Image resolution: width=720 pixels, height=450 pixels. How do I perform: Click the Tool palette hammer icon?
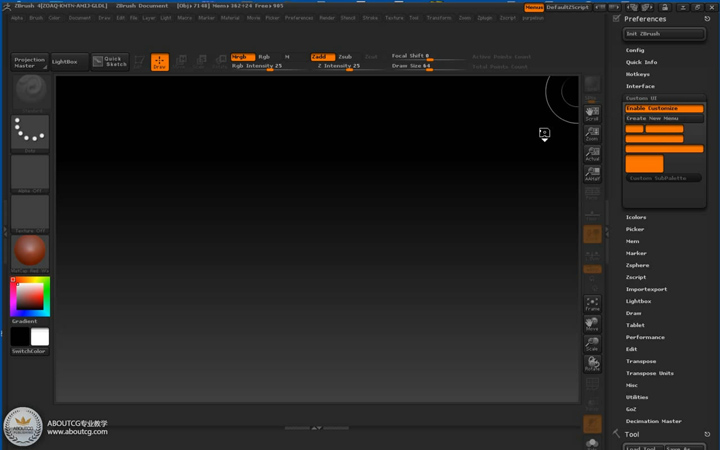pyautogui.click(x=616, y=433)
